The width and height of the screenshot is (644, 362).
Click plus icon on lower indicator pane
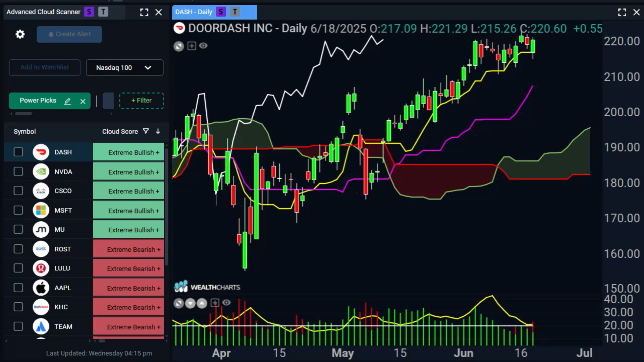pos(215,303)
